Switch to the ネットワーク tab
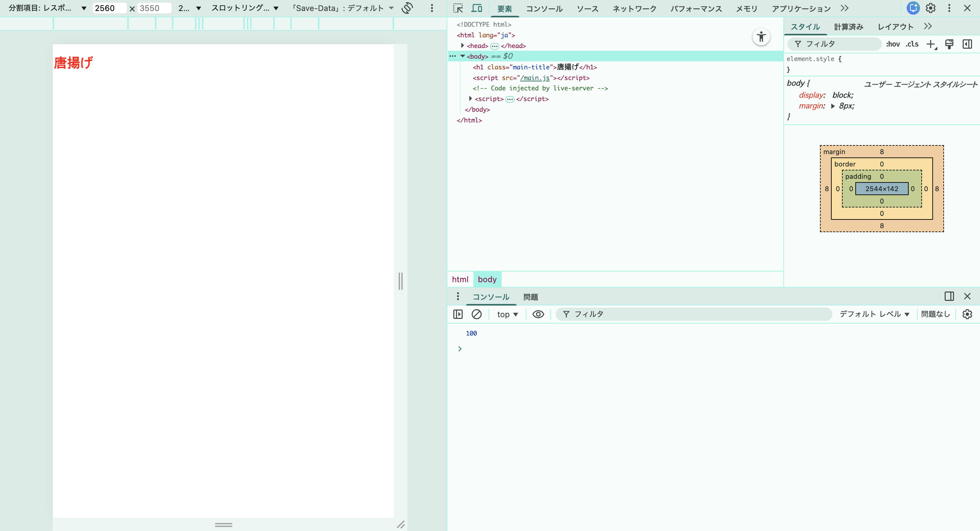The image size is (980, 531). (x=634, y=8)
